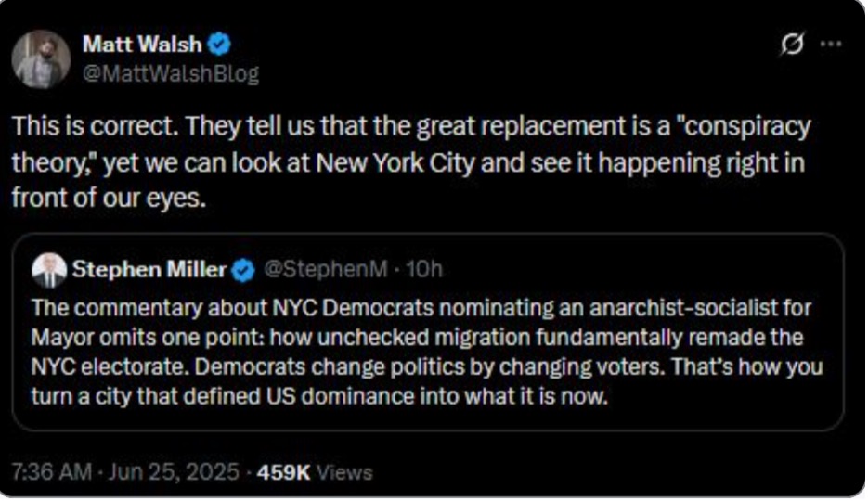Open quoted post text about NYC Democrats
This screenshot has height=501, width=868.
pyautogui.click(x=427, y=353)
